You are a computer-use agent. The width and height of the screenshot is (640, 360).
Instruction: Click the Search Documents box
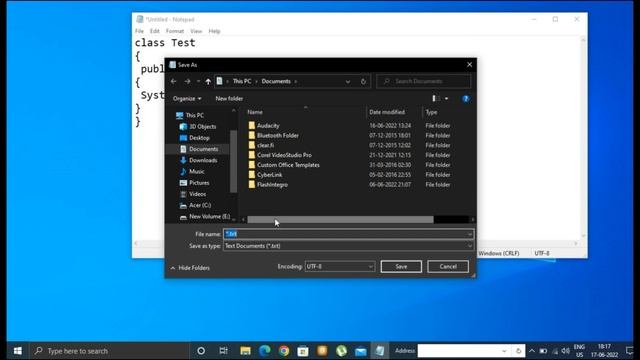click(x=424, y=81)
